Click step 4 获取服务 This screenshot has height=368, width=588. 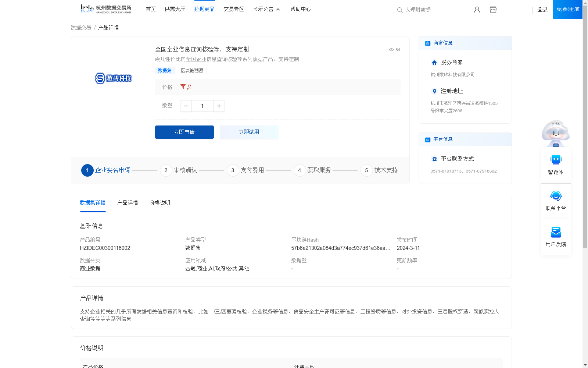pyautogui.click(x=312, y=170)
